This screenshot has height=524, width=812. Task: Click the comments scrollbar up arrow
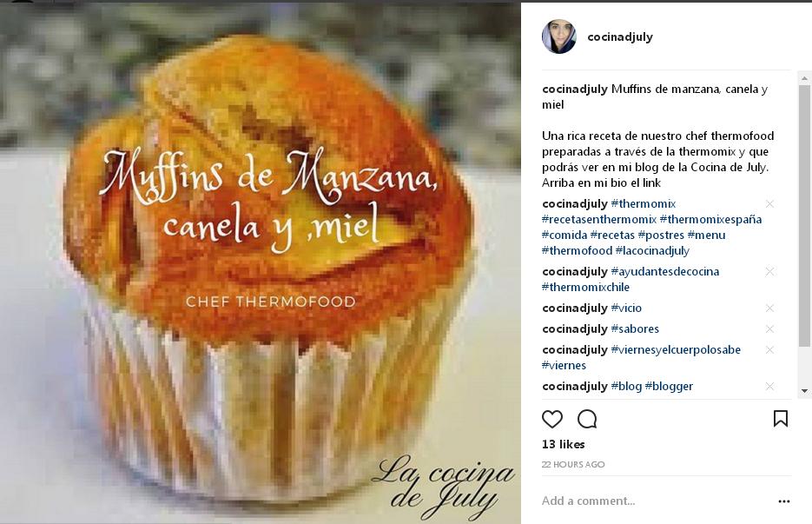(804, 79)
